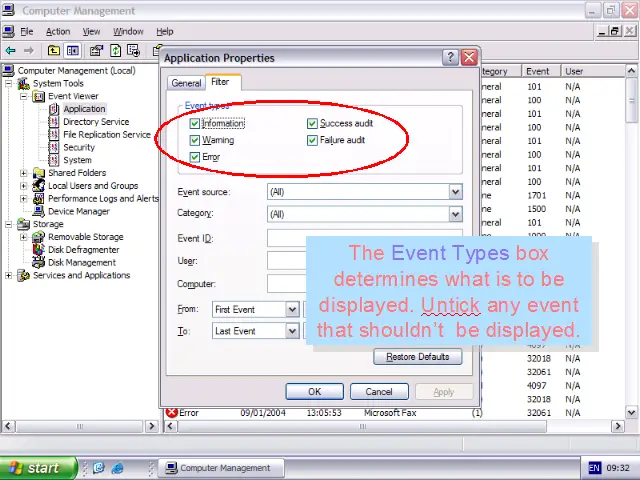Image resolution: width=640 pixels, height=480 pixels.
Task: Click the taskbar clock showing 09:32
Action: (618, 468)
